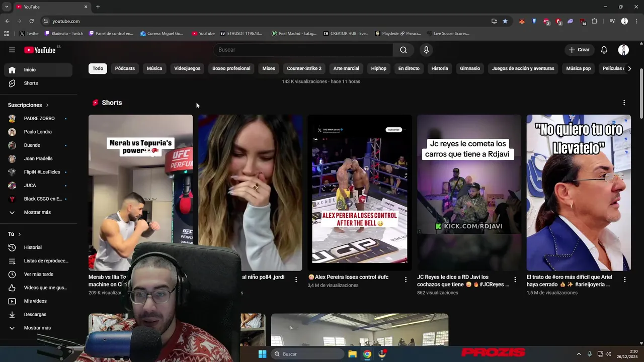Open Historial in sidebar

click(x=38, y=247)
